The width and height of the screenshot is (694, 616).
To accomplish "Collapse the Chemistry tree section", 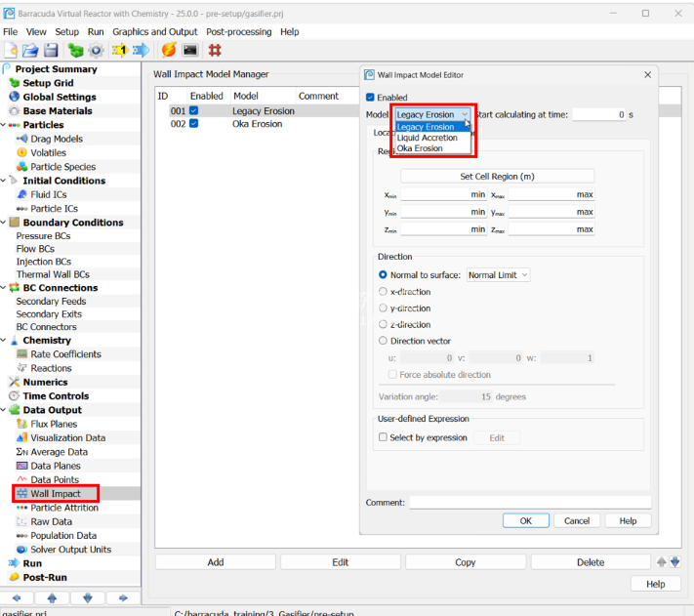I will click(4, 341).
